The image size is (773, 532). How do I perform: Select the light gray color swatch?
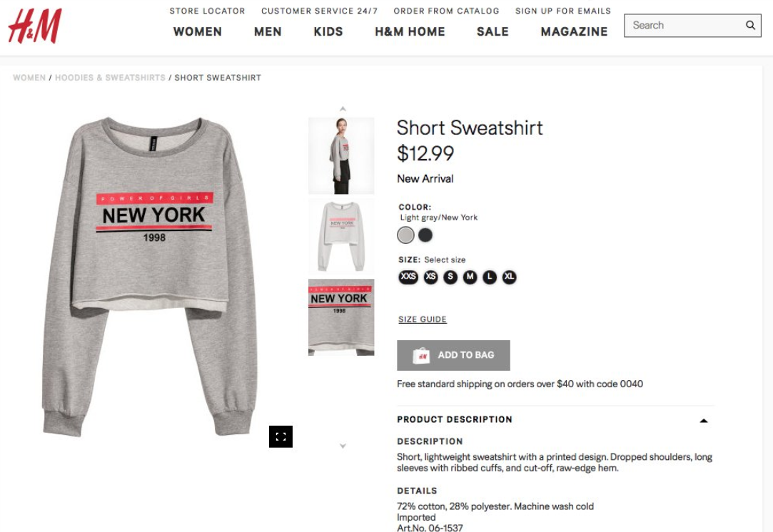click(405, 235)
